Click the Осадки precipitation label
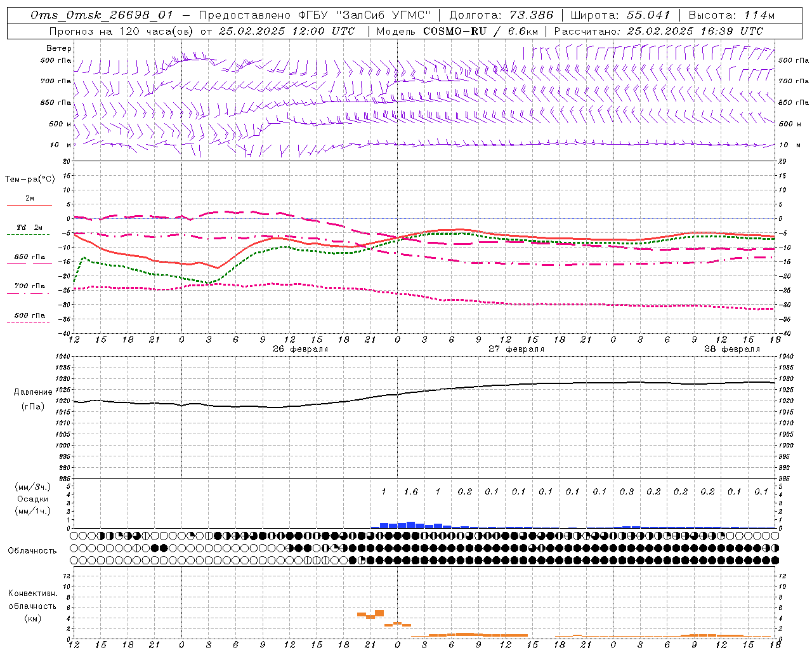 (33, 499)
